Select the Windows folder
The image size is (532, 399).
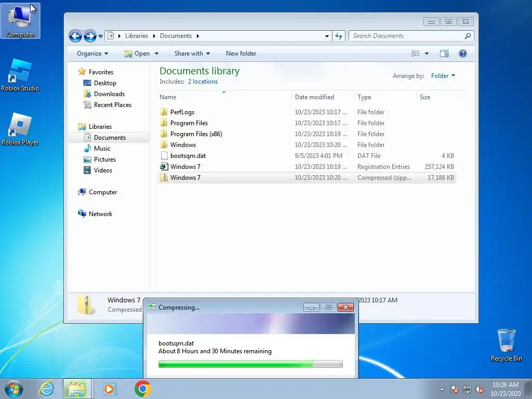(307, 144)
